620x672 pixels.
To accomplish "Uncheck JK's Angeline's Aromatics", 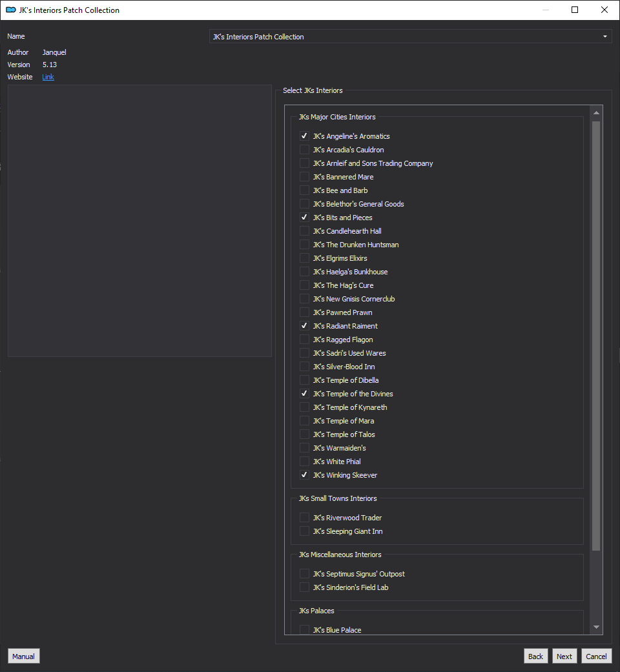I will click(x=304, y=136).
